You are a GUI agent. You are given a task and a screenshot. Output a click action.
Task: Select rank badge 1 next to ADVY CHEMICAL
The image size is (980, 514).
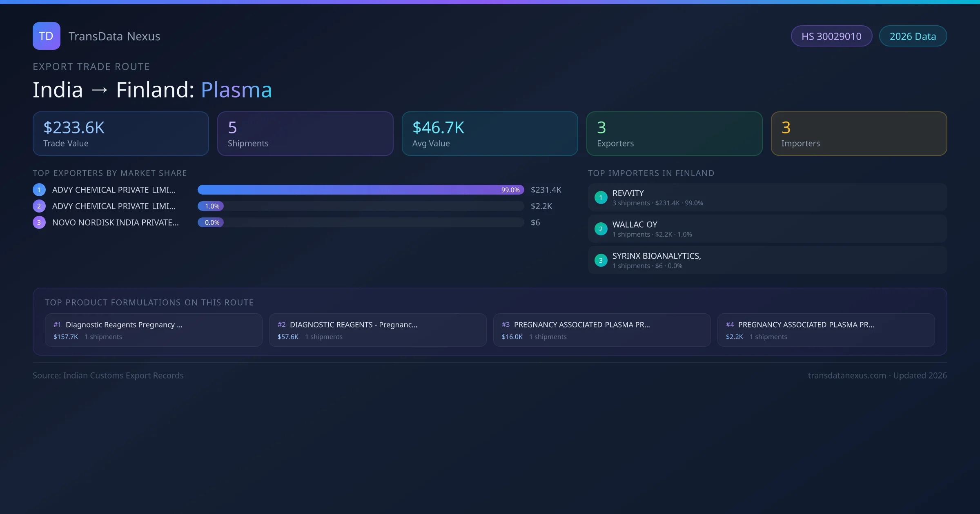point(39,190)
